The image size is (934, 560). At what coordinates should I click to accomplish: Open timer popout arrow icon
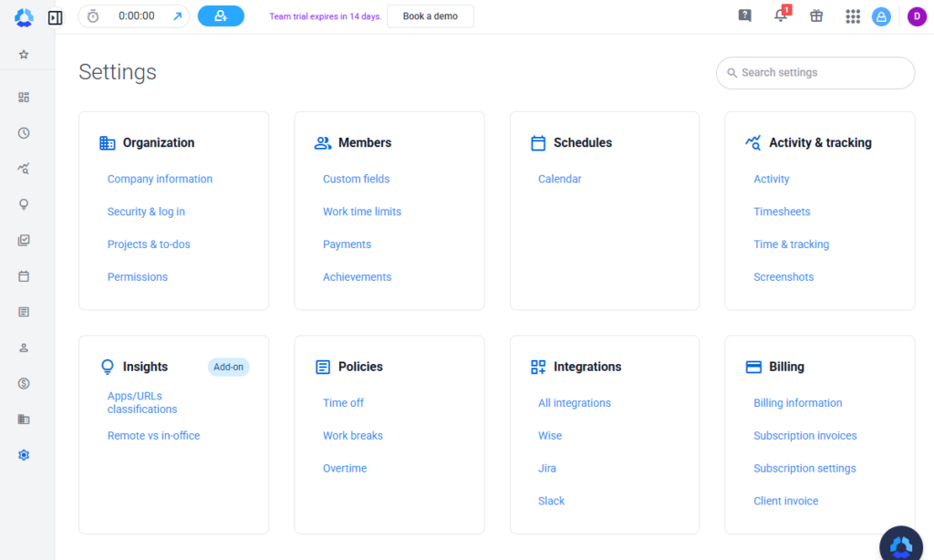(178, 16)
